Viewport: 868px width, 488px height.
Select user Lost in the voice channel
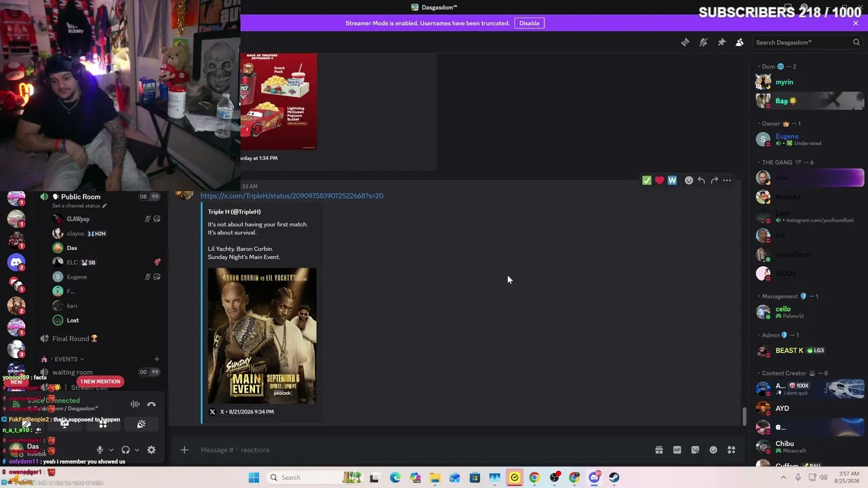107,320
